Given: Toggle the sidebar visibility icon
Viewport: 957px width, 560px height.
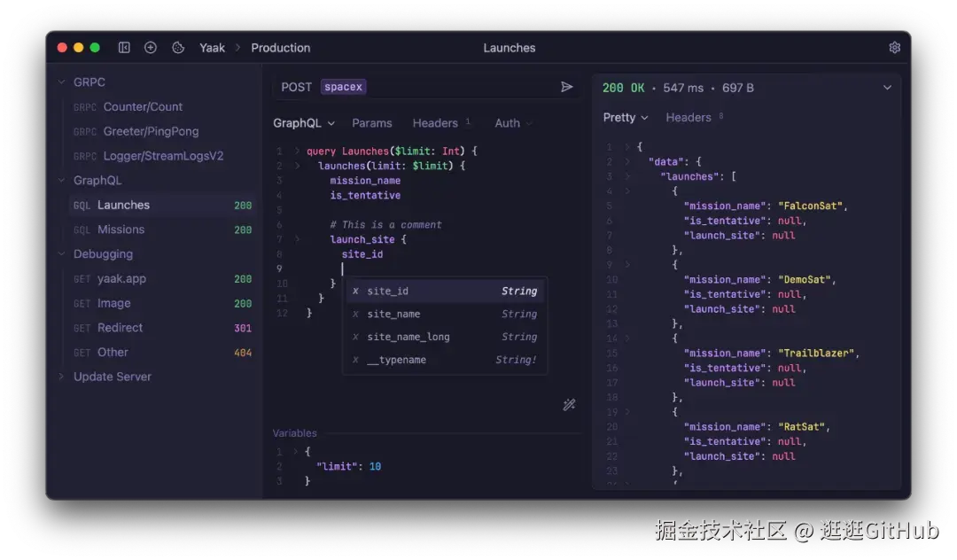Looking at the screenshot, I should tap(124, 47).
